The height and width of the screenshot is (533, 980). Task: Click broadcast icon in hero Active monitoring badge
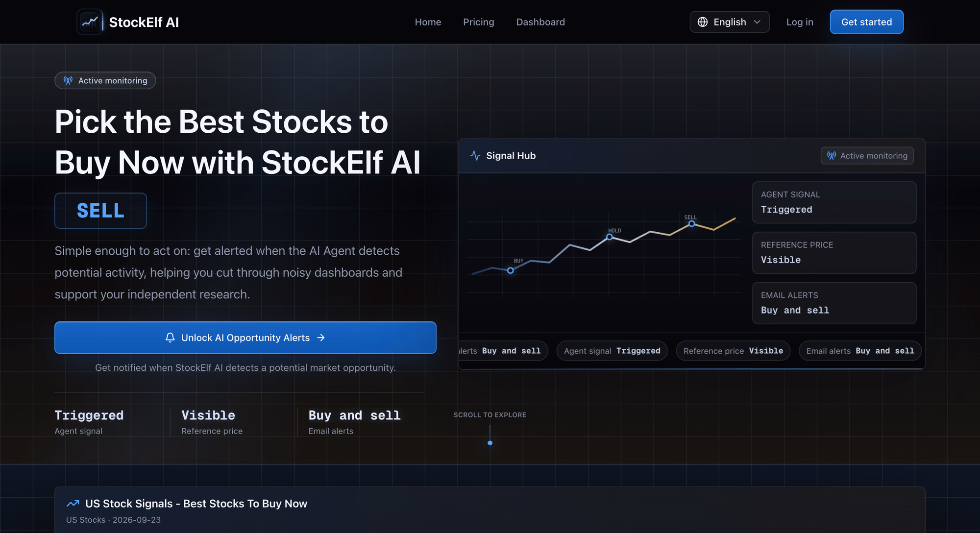[68, 80]
